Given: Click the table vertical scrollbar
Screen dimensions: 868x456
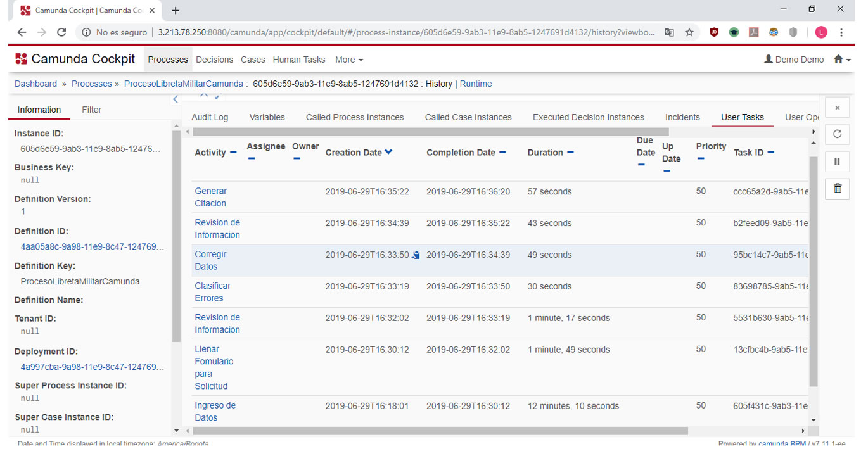Looking at the screenshot, I should coord(814,271).
